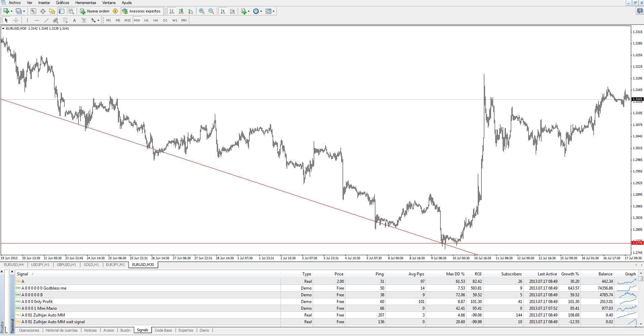Switch timeframe to D1
Screen dimensions: 644x336
165,20
